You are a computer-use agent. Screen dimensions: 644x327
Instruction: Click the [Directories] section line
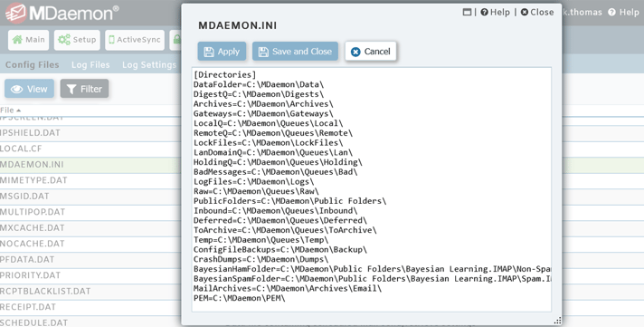(224, 75)
